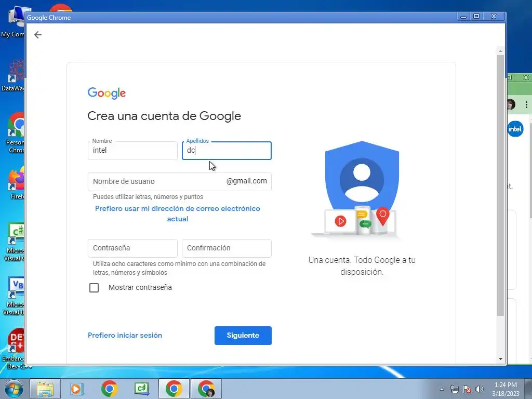The width and height of the screenshot is (532, 399).
Task: Select Microsoft Visual Basic desktop shortcut
Action: (x=13, y=296)
